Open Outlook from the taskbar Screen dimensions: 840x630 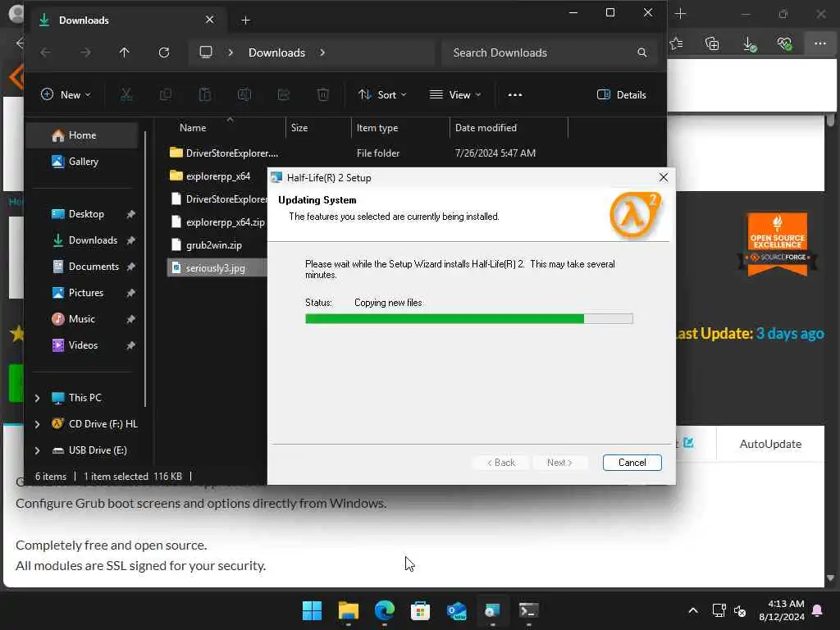click(456, 610)
